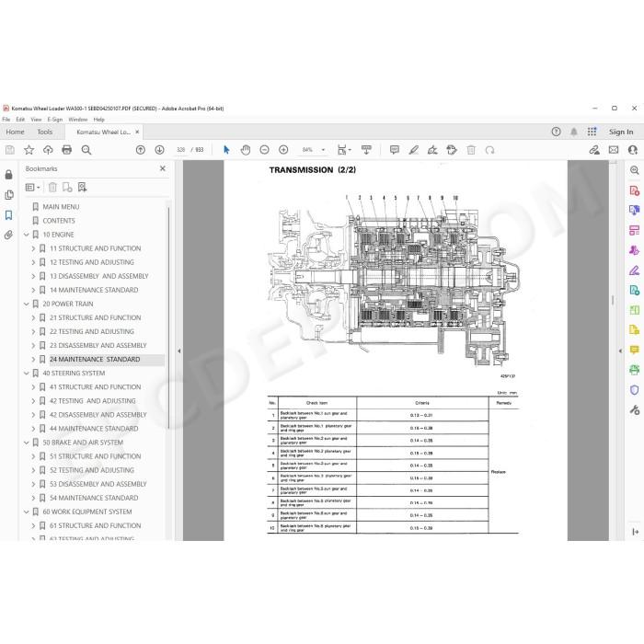Screen dimensions: 644x644
Task: Upload file using cloud upload icon
Action: click(x=48, y=150)
